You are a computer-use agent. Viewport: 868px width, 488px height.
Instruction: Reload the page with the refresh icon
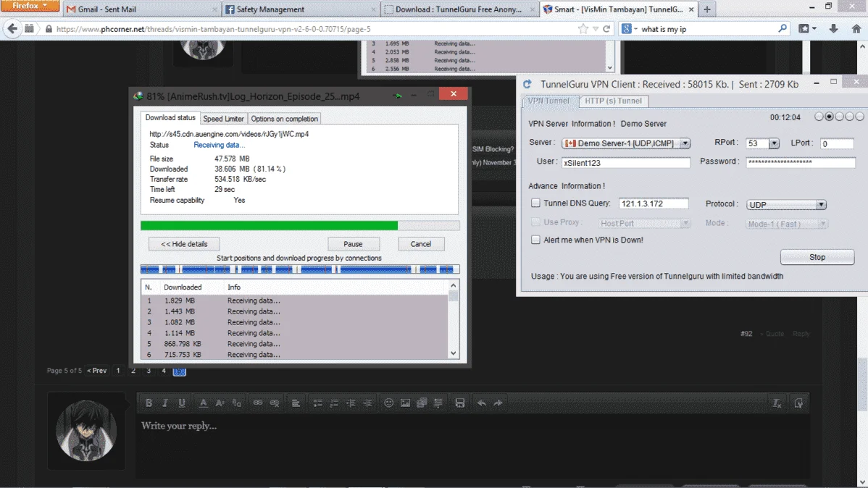(x=606, y=29)
